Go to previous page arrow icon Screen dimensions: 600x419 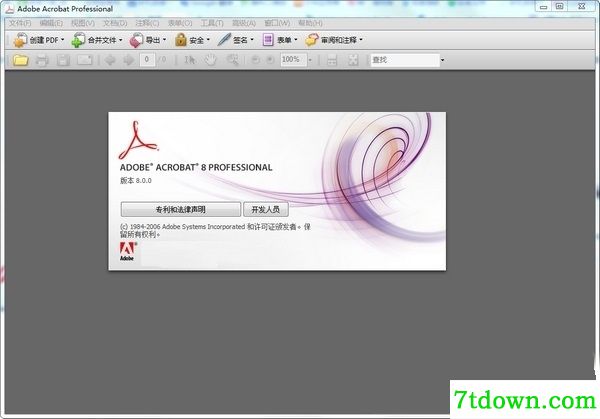110,60
